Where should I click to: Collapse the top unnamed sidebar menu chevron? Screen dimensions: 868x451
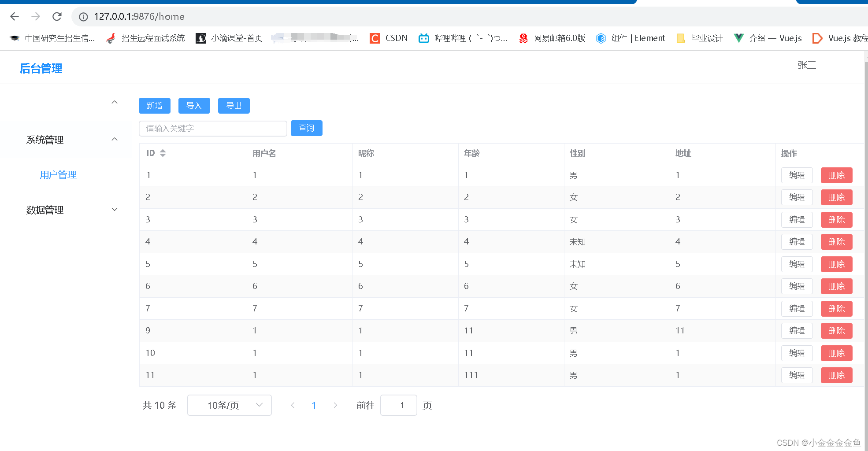[x=115, y=102]
